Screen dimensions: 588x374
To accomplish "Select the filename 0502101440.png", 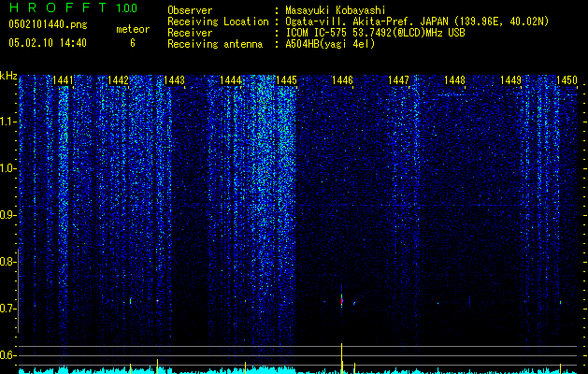I will (48, 24).
